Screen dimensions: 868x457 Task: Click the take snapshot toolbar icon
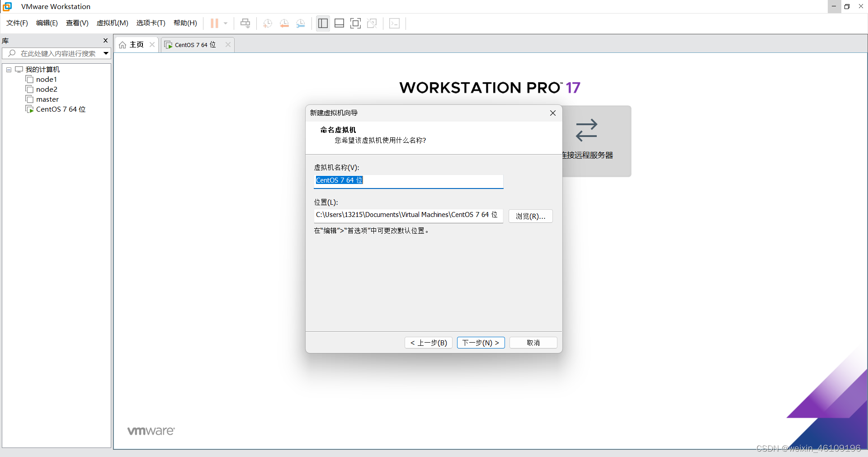click(268, 24)
